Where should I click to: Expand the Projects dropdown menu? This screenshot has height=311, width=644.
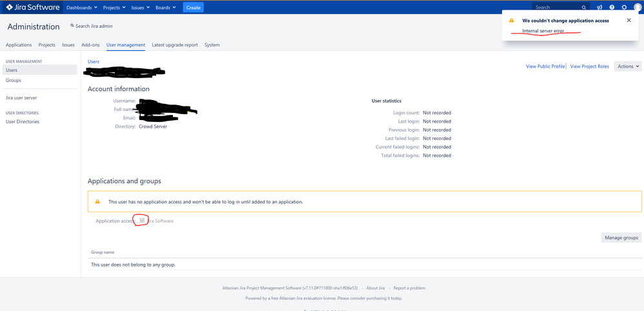(x=115, y=7)
